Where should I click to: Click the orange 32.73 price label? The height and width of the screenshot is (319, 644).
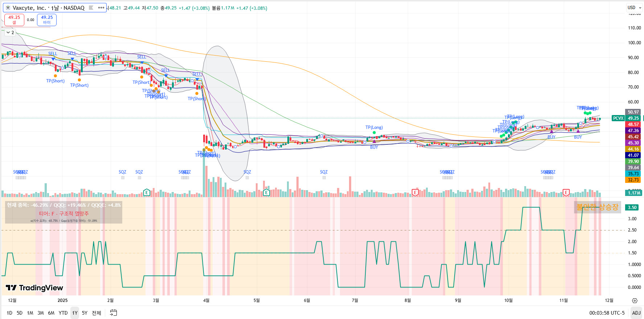633,180
